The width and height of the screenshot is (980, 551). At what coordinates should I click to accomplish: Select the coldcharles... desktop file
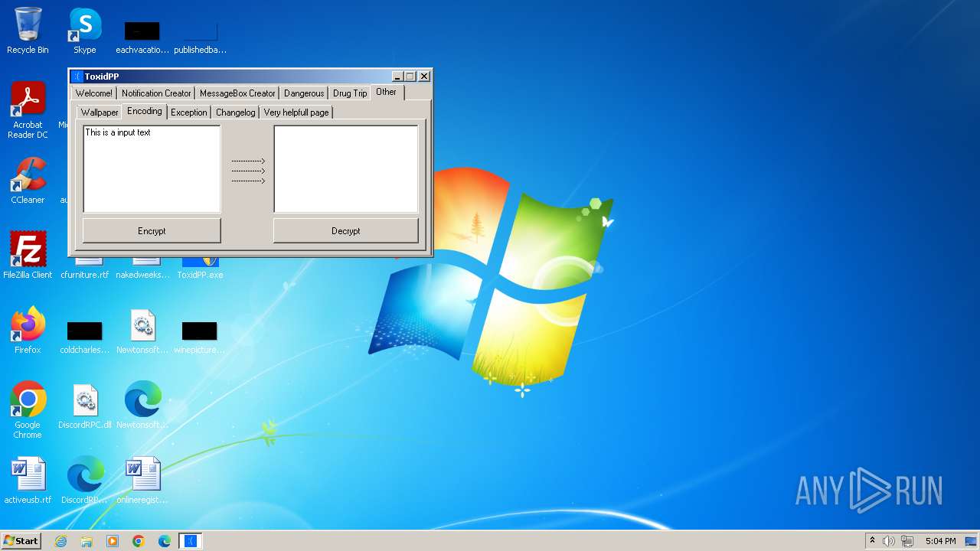[85, 337]
